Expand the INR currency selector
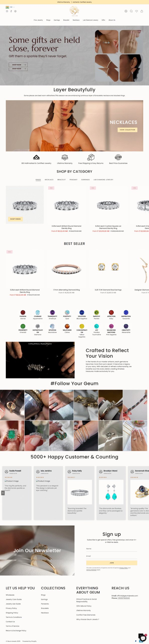Viewport: 149px width, 644px height. [10, 7]
